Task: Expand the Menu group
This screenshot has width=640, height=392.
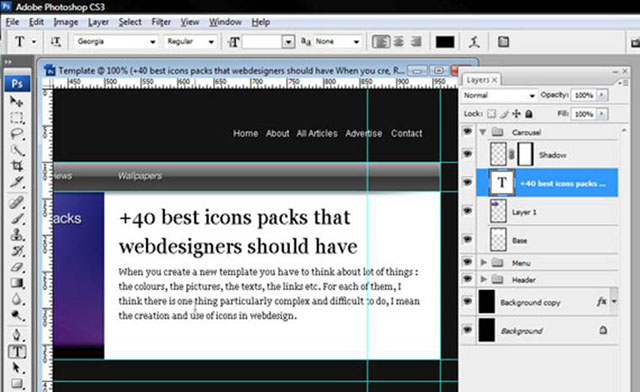Action: 484,262
